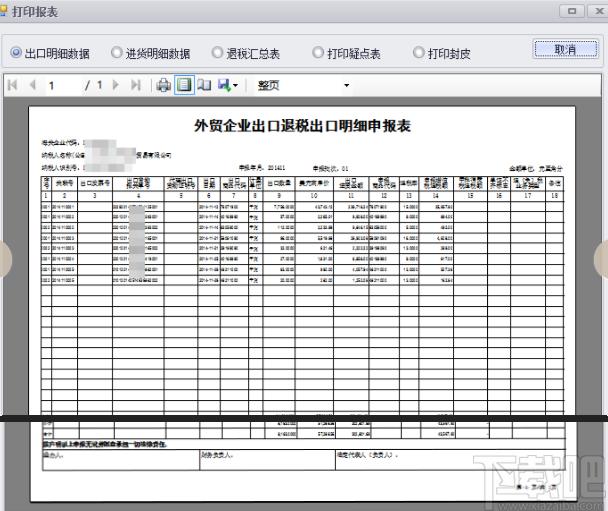Jump to the last report page
The height and width of the screenshot is (511, 608).
(135, 85)
